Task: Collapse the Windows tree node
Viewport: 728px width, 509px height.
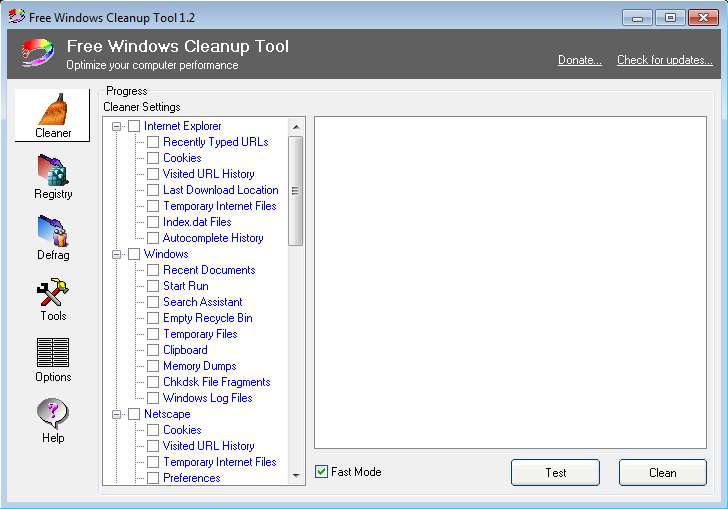Action: coord(116,254)
